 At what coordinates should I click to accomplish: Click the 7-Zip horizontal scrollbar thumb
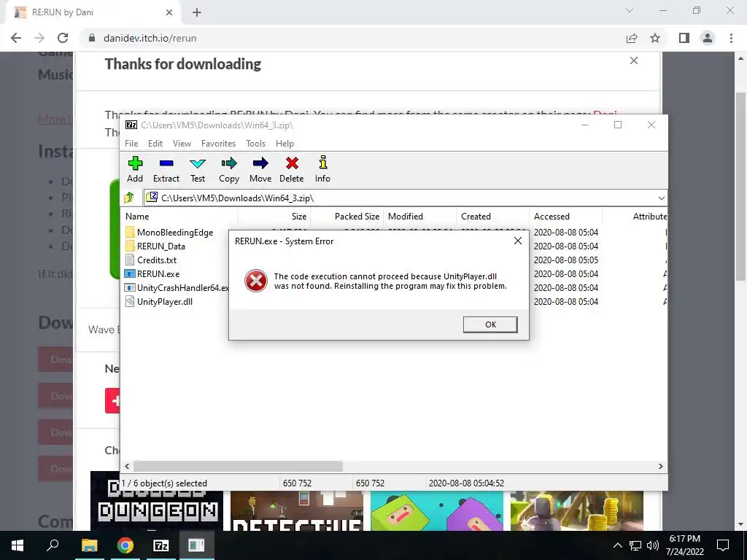pos(238,466)
